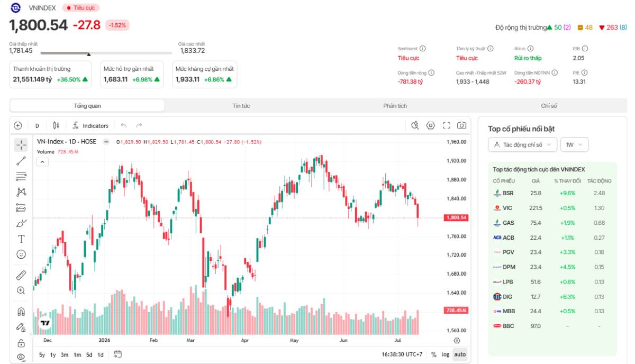Click the 1,800.54 price label on axis
635x364 pixels.
pyautogui.click(x=456, y=217)
